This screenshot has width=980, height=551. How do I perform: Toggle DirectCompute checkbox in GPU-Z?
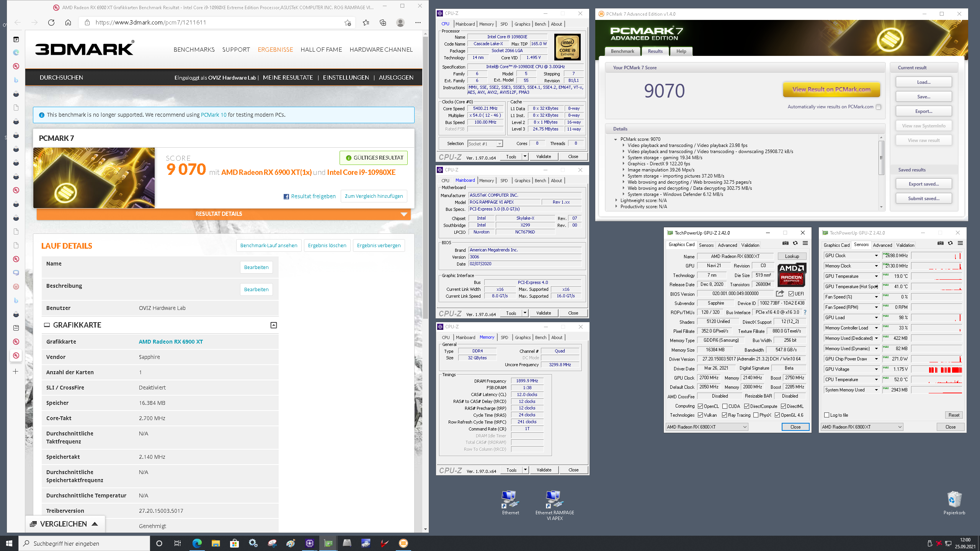tap(746, 406)
